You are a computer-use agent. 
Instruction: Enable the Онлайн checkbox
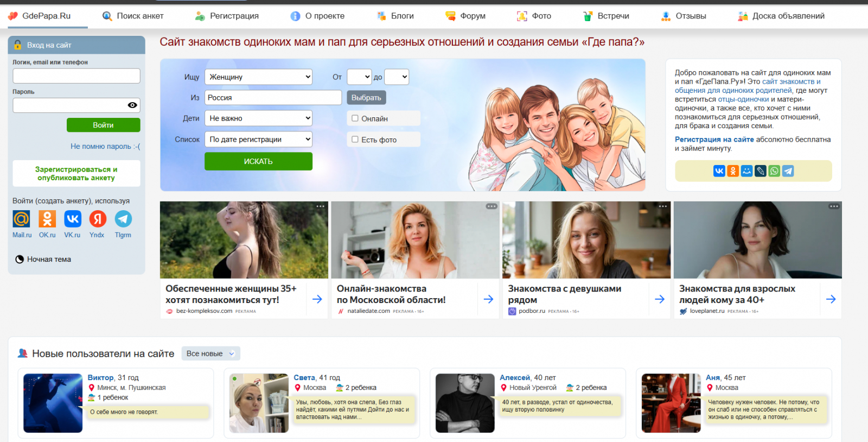[355, 118]
